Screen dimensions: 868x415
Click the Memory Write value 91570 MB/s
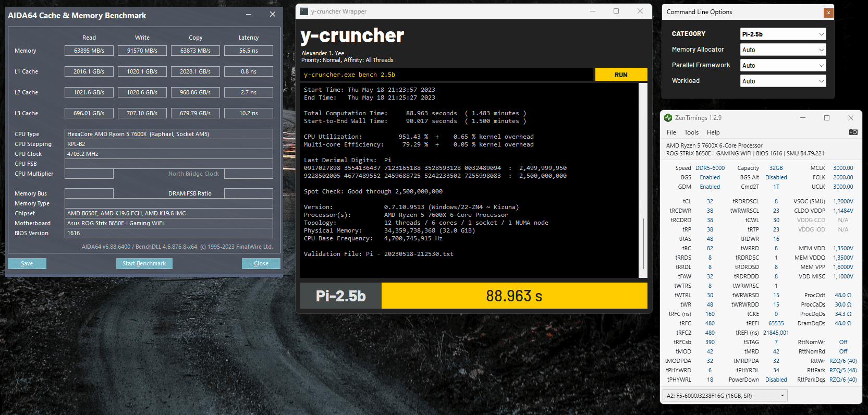tap(142, 51)
